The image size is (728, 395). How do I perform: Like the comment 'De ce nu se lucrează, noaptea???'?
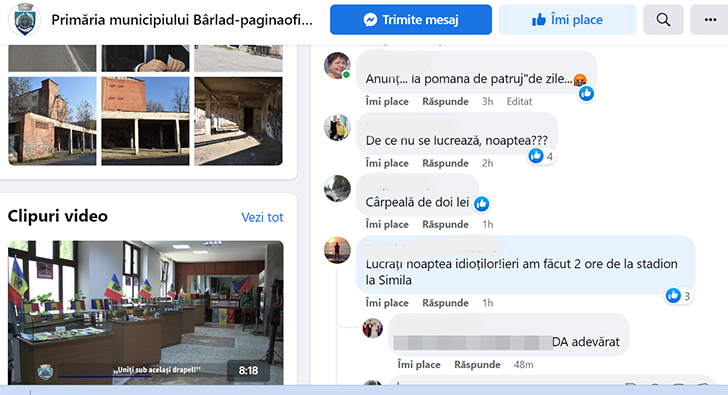click(387, 163)
